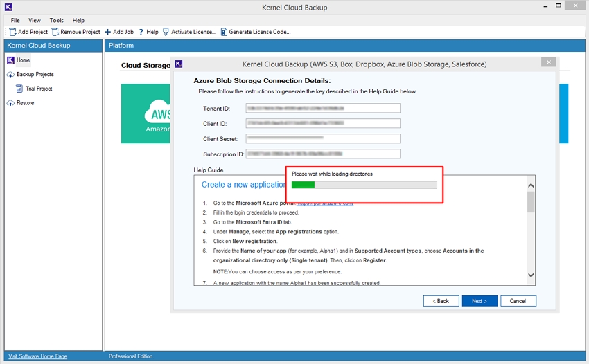
Task: Click the Generate License Code icon
Action: click(224, 32)
